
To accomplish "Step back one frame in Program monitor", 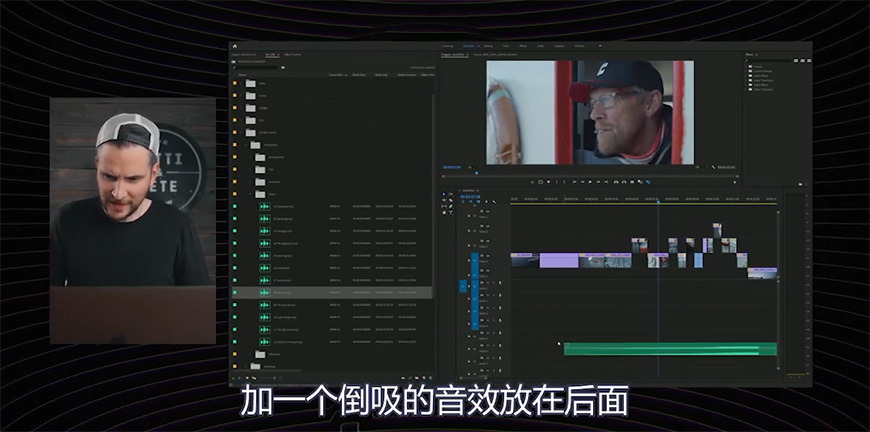I will coord(582,182).
